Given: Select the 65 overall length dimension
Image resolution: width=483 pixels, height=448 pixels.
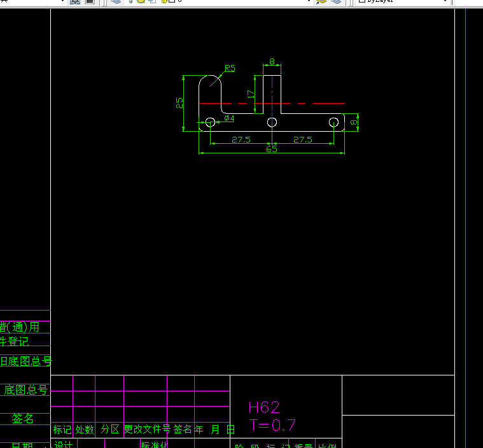Looking at the screenshot, I should [272, 149].
